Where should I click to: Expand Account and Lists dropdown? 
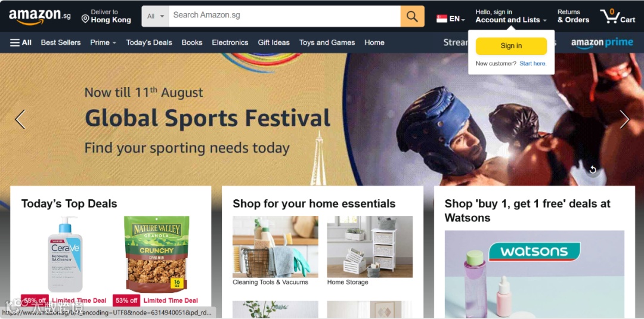tap(511, 17)
